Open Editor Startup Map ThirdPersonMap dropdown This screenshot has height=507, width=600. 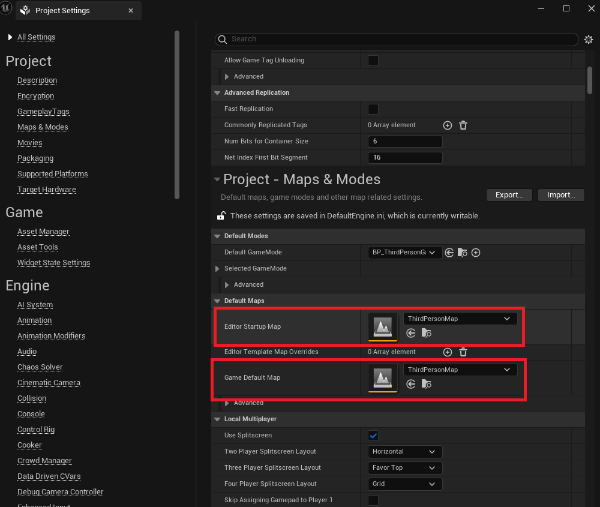(x=460, y=319)
